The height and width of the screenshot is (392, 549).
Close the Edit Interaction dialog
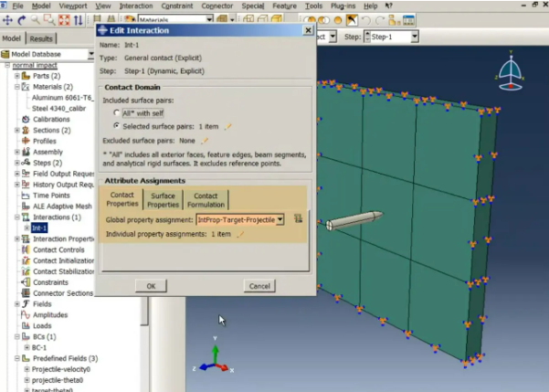[308, 30]
